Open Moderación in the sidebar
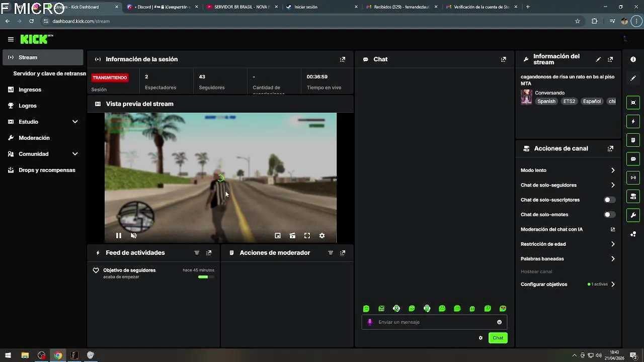Image resolution: width=644 pixels, height=362 pixels. [43, 138]
